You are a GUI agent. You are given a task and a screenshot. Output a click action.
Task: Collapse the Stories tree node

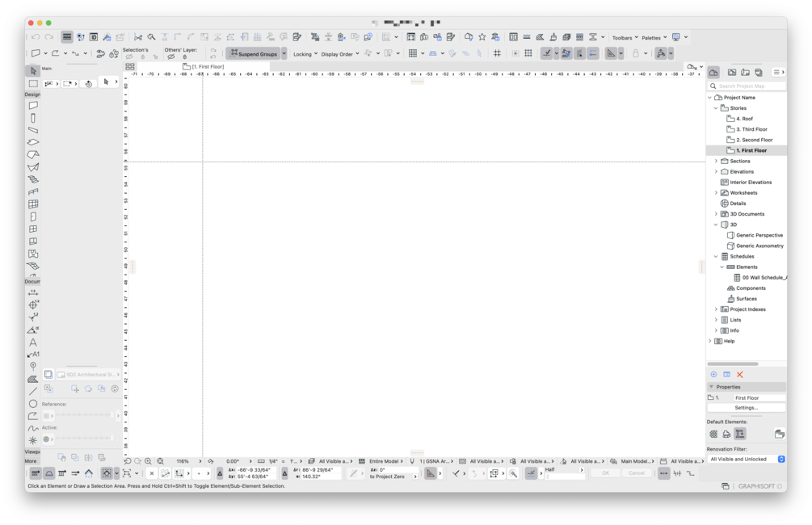point(716,108)
